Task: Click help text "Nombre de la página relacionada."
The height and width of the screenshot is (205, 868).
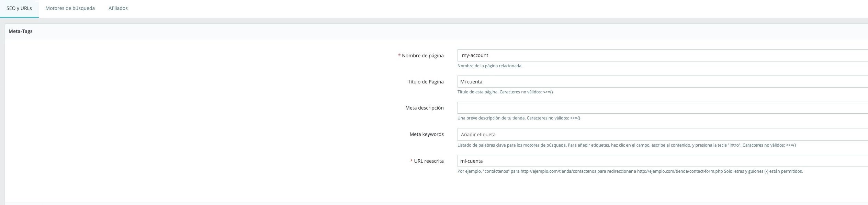Action: 490,66
